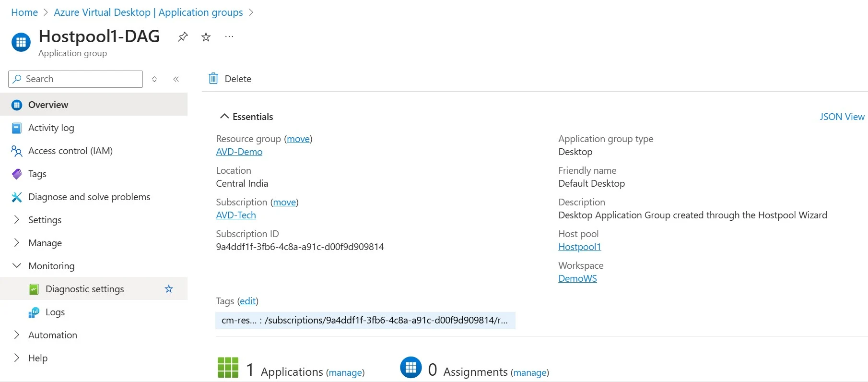Expand the Settings section
Screen dimensions: 868x382
coord(17,220)
